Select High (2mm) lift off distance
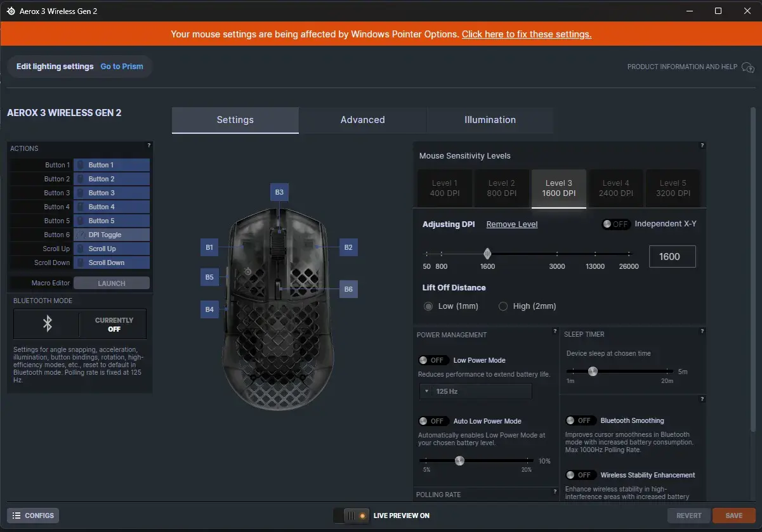The image size is (762, 532). coord(503,306)
